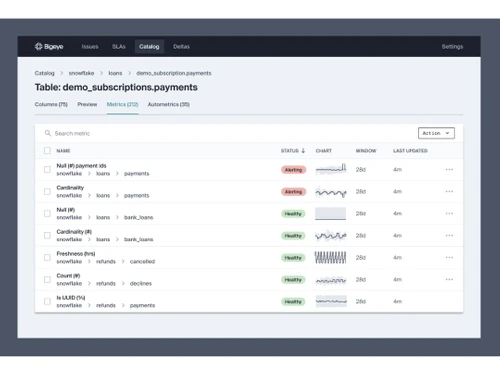Click the Healthy badge on Is UUID (%)
Screen dimensions: 500x375
pyautogui.click(x=293, y=302)
